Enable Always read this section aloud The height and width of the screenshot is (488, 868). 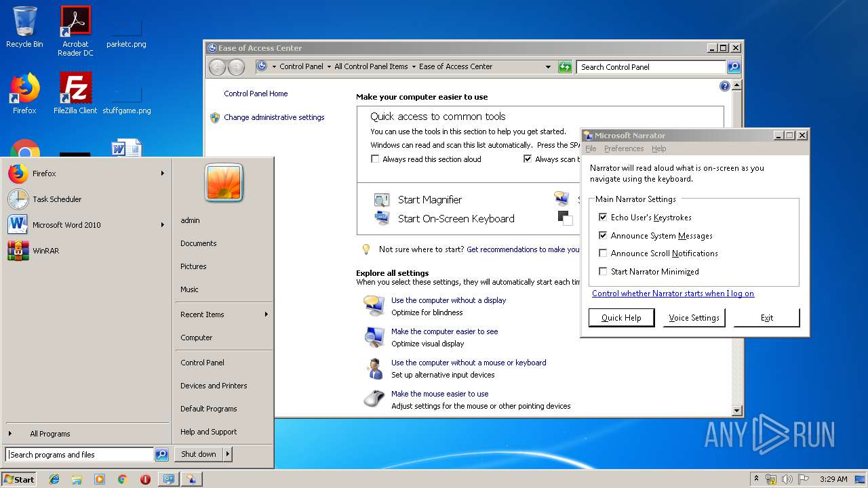pyautogui.click(x=375, y=159)
